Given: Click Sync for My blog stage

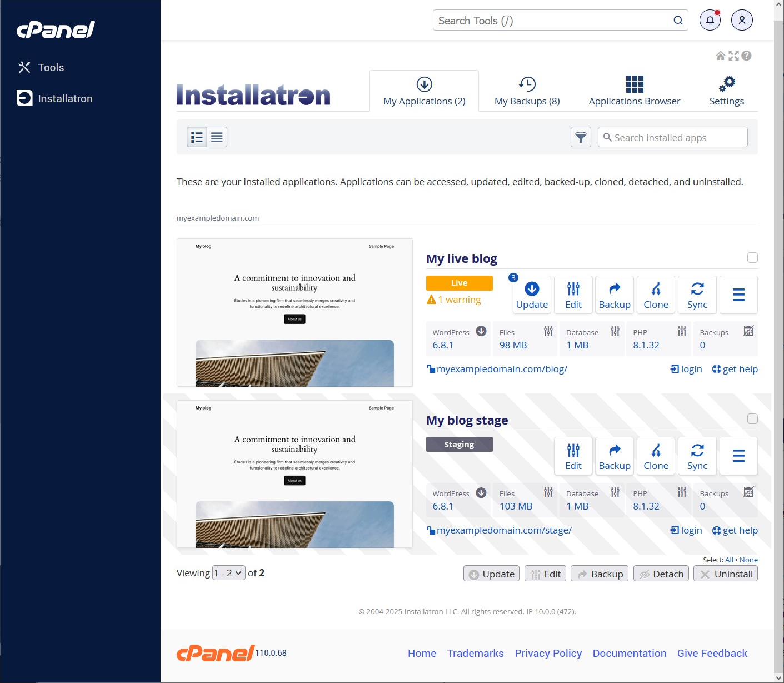Looking at the screenshot, I should pos(697,456).
